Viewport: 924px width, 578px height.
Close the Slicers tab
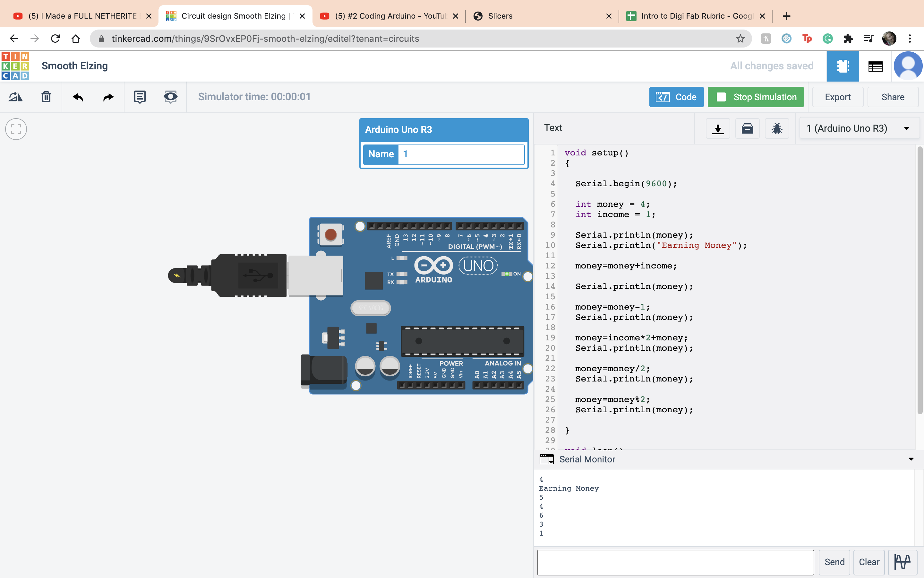pos(609,16)
